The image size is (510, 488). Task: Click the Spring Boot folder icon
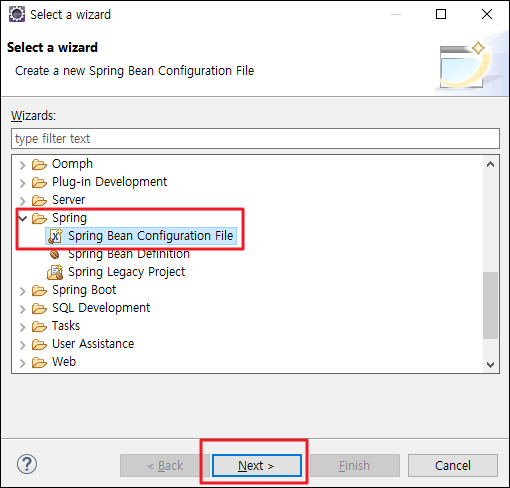39,290
